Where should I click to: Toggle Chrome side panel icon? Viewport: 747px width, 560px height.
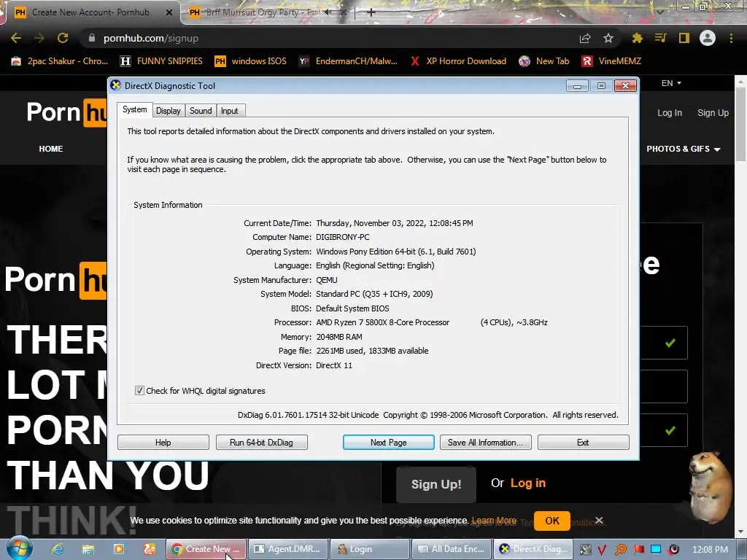(x=684, y=38)
